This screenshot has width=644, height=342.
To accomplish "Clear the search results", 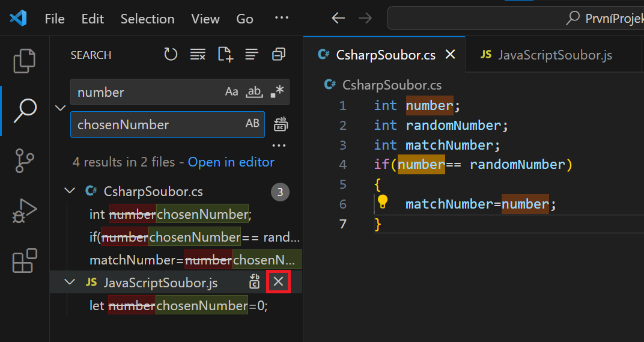I will click(198, 54).
